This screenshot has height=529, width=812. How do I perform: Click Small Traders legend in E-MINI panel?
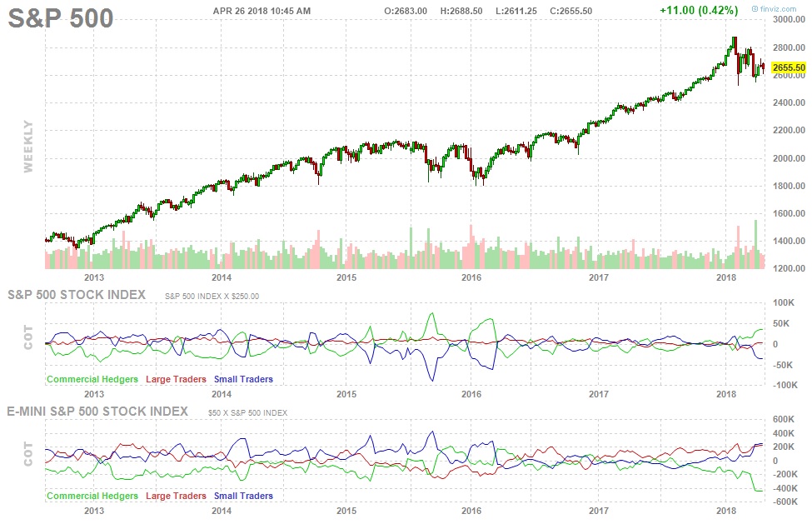243,496
